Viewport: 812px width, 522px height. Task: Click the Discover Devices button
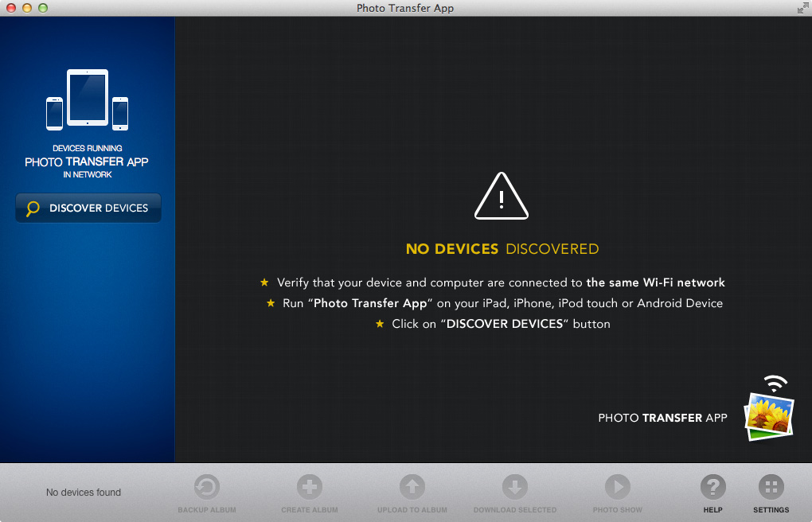[88, 208]
